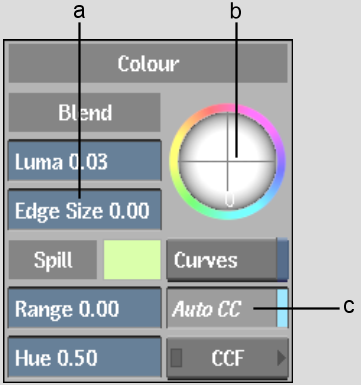Click the Edge Size 0.00 field
Image resolution: width=361 pixels, height=385 pixels.
(85, 210)
